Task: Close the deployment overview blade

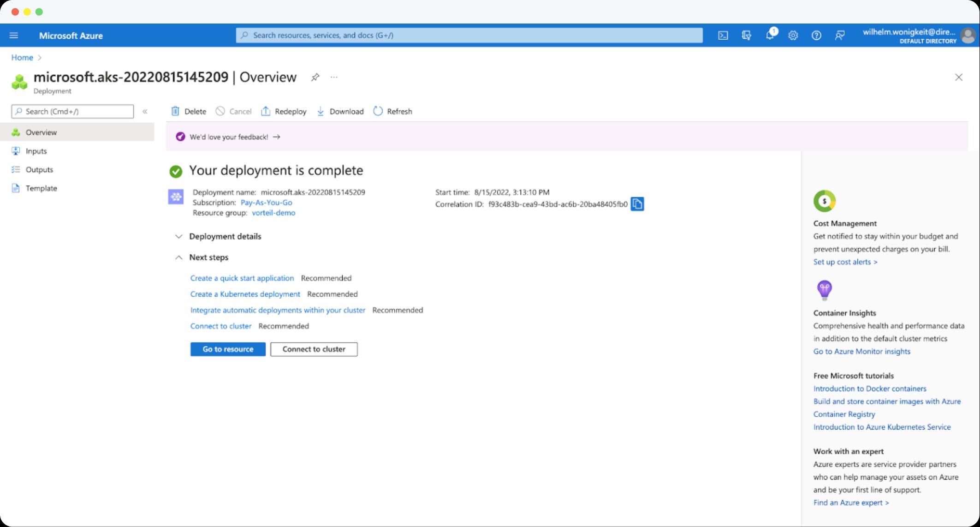Action: (x=959, y=77)
